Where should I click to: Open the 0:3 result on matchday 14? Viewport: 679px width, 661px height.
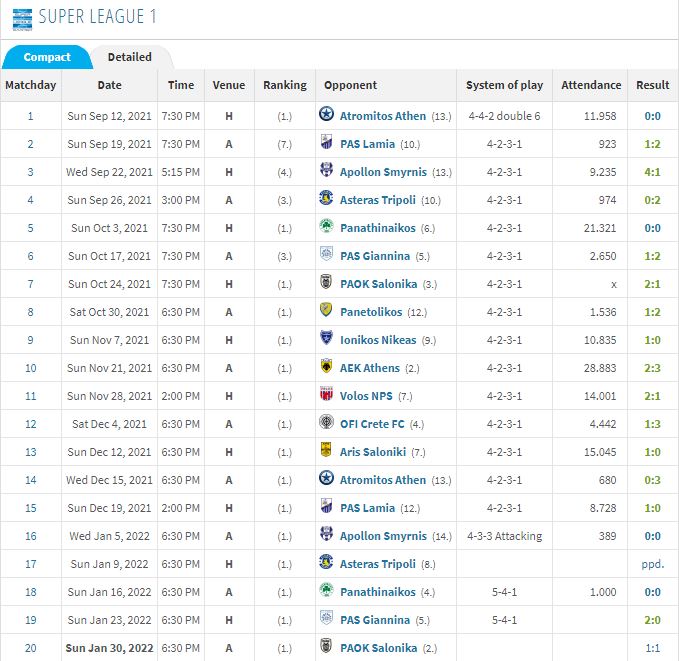652,480
